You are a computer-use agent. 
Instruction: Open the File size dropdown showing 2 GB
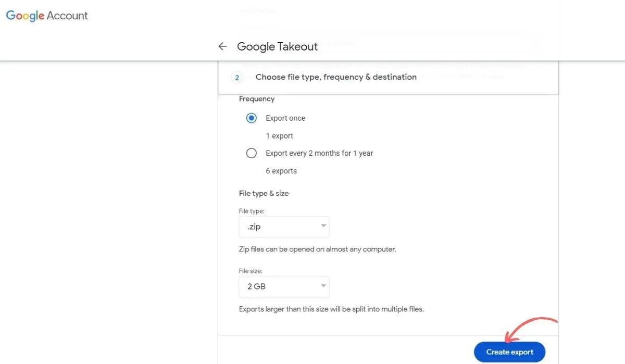[284, 286]
